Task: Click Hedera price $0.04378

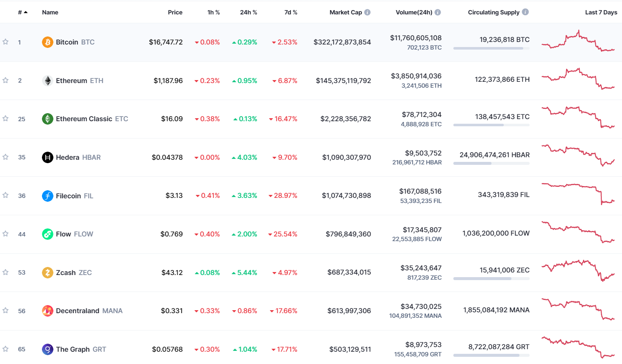Action: [167, 157]
